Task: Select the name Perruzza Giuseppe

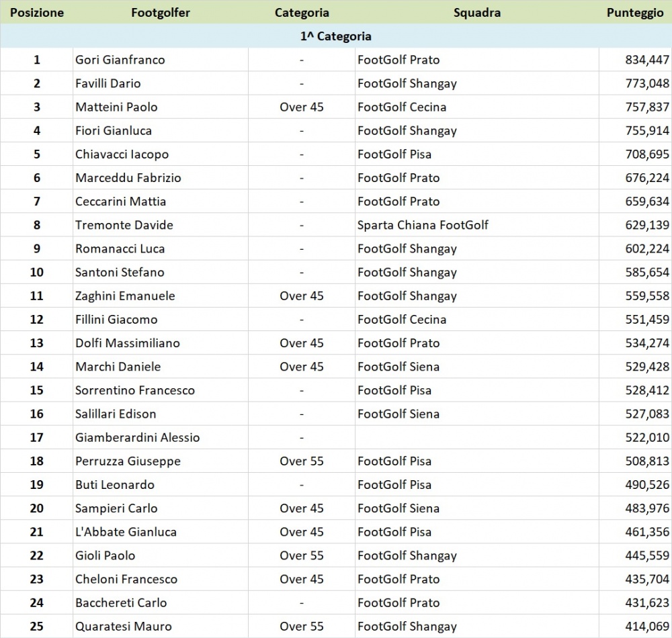Action: coord(128,461)
